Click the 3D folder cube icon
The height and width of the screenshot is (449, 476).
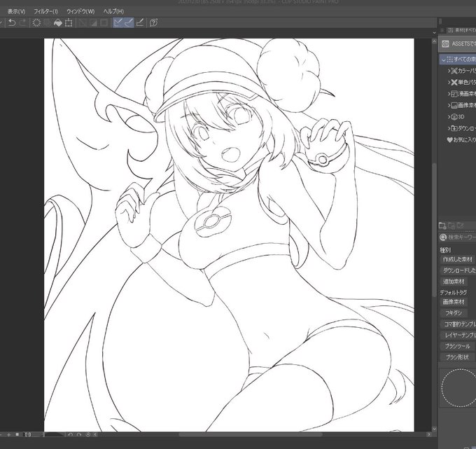pyautogui.click(x=454, y=117)
